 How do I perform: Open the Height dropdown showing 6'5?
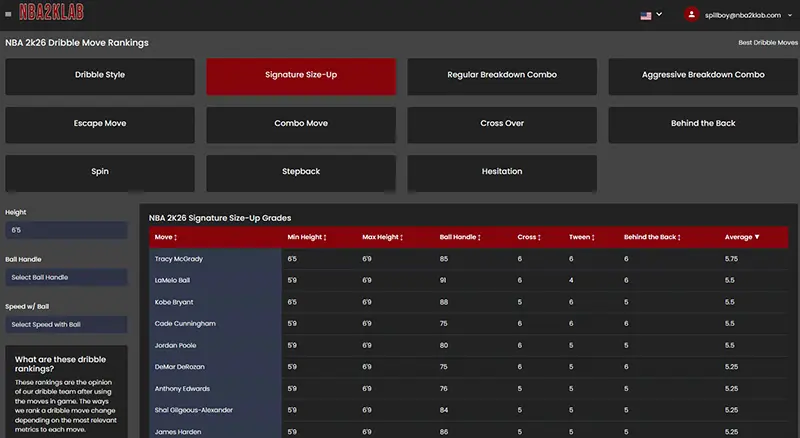66,230
